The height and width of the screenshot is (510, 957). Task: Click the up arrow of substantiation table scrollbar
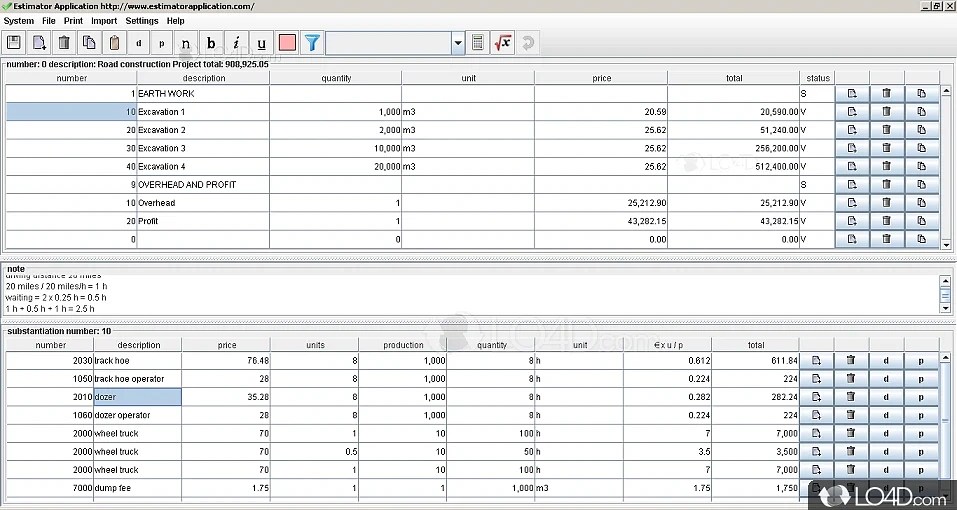(x=946, y=357)
